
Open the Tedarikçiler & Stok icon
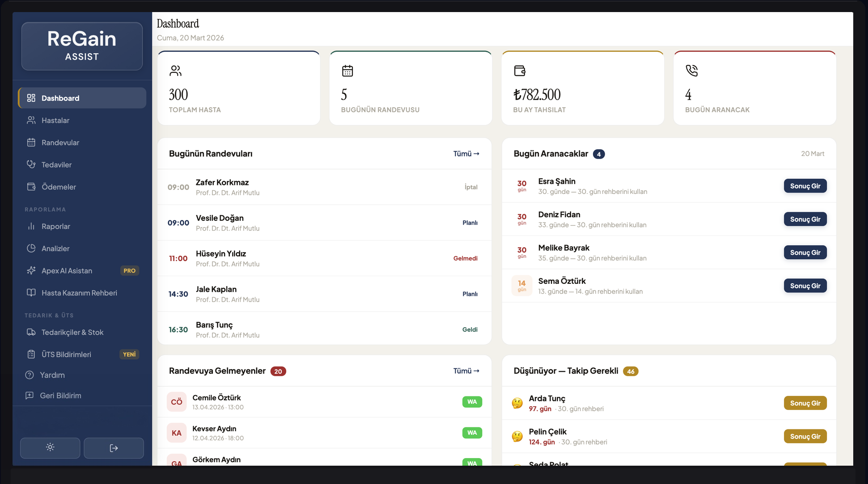pos(31,332)
